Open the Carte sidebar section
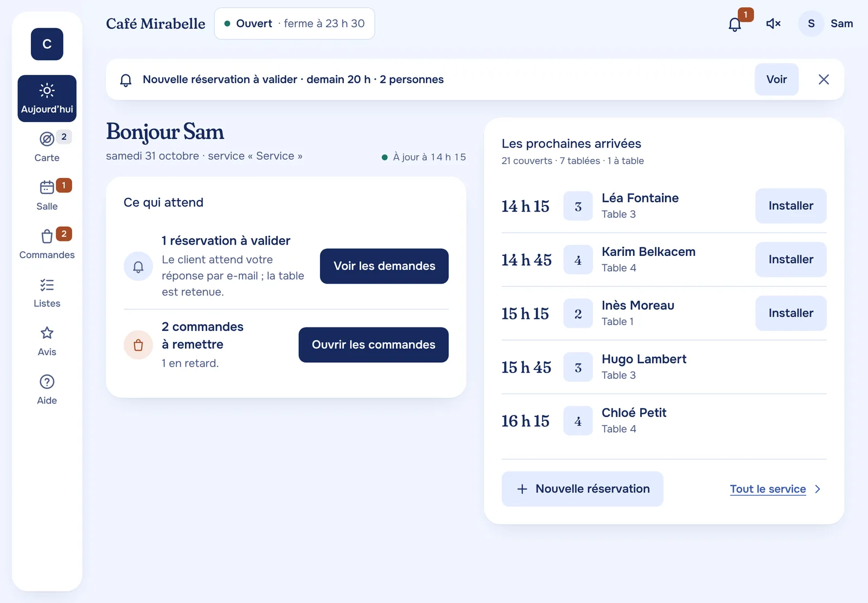The height and width of the screenshot is (603, 868). click(47, 146)
